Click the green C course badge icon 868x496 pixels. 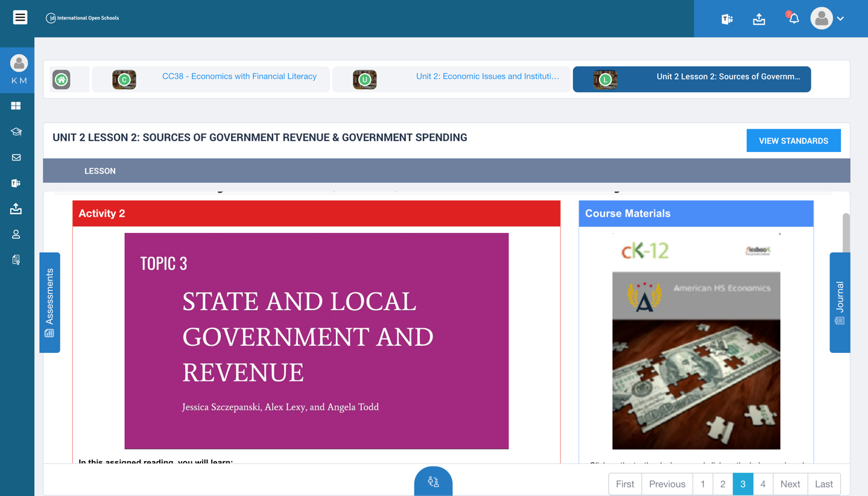(124, 80)
